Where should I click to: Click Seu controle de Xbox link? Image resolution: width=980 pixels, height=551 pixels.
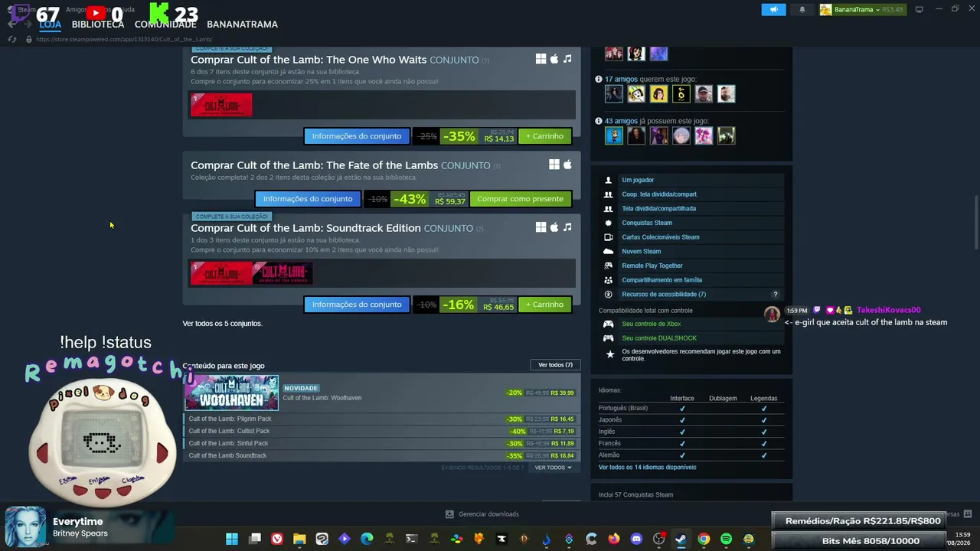(x=652, y=324)
